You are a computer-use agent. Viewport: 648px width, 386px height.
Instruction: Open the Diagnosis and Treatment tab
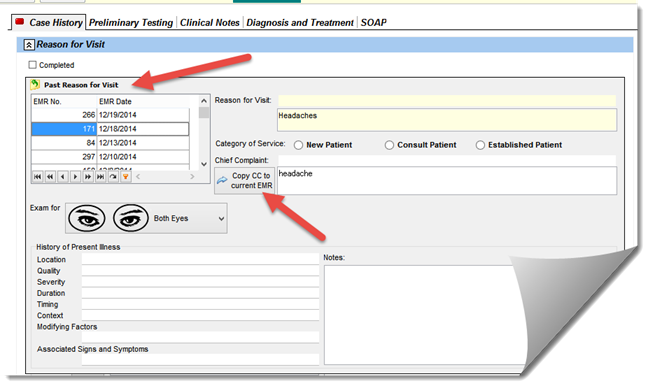(300, 23)
